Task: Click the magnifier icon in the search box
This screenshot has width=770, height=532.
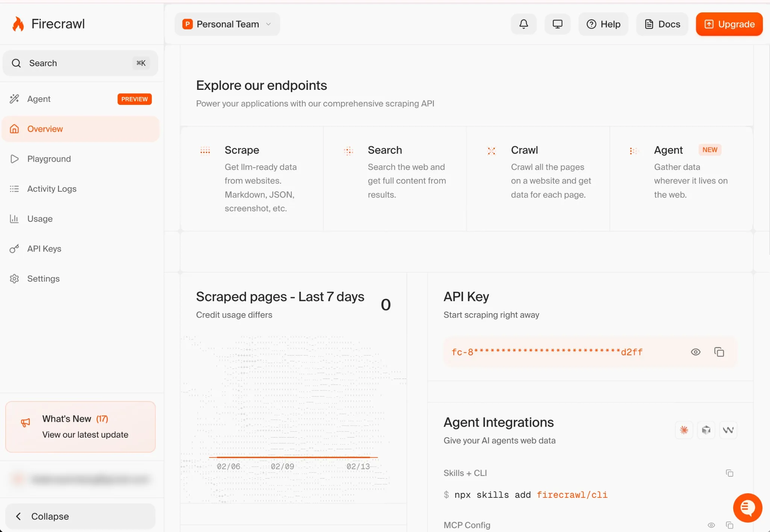Action: click(16, 63)
